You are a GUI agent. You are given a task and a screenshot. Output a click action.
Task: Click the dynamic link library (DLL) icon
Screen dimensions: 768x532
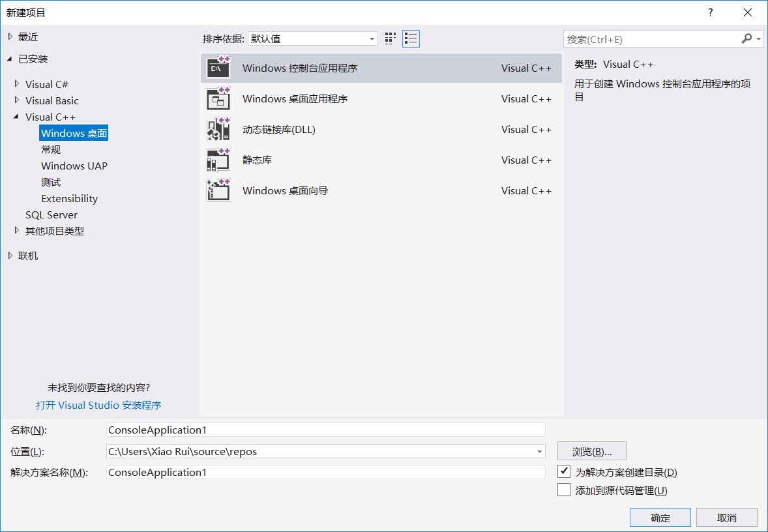218,129
